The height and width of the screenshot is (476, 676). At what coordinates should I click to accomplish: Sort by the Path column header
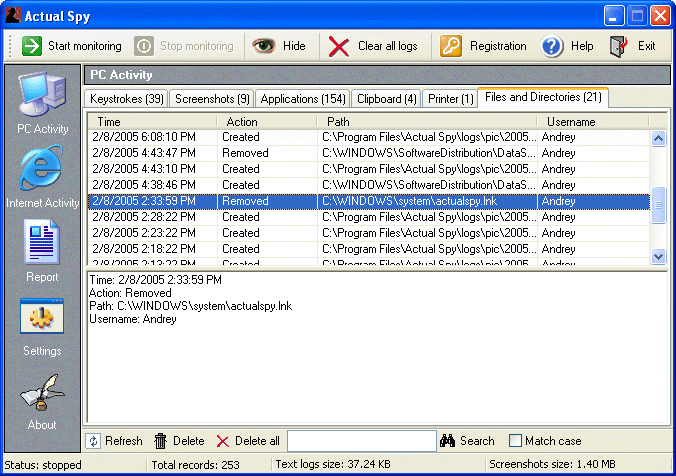(427, 122)
